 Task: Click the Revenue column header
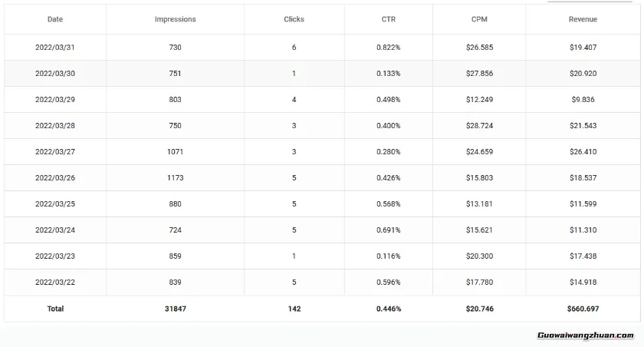click(x=583, y=19)
